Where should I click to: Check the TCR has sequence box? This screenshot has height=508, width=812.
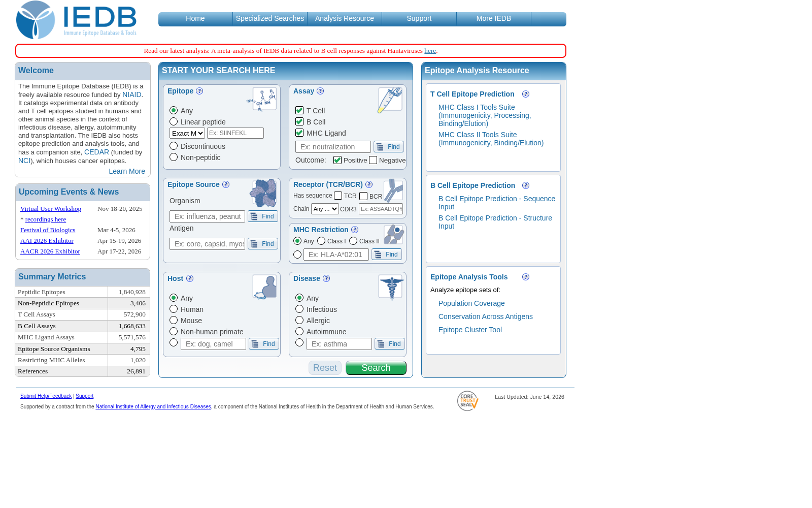tap(338, 196)
